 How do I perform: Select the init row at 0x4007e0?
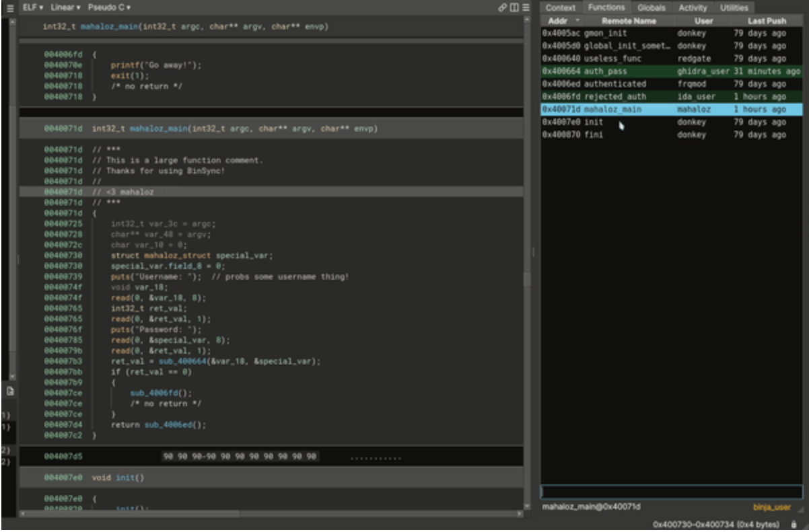672,122
